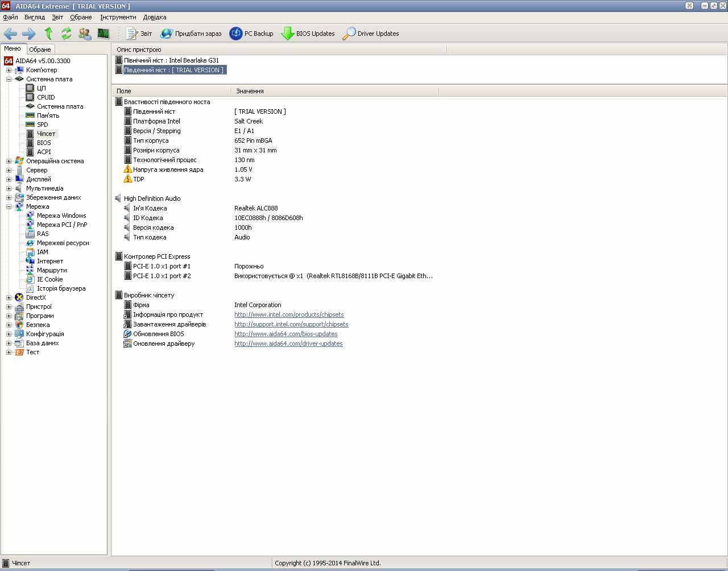The image size is (728, 571).
Task: Open the intel.com products chipsets link
Action: click(289, 315)
